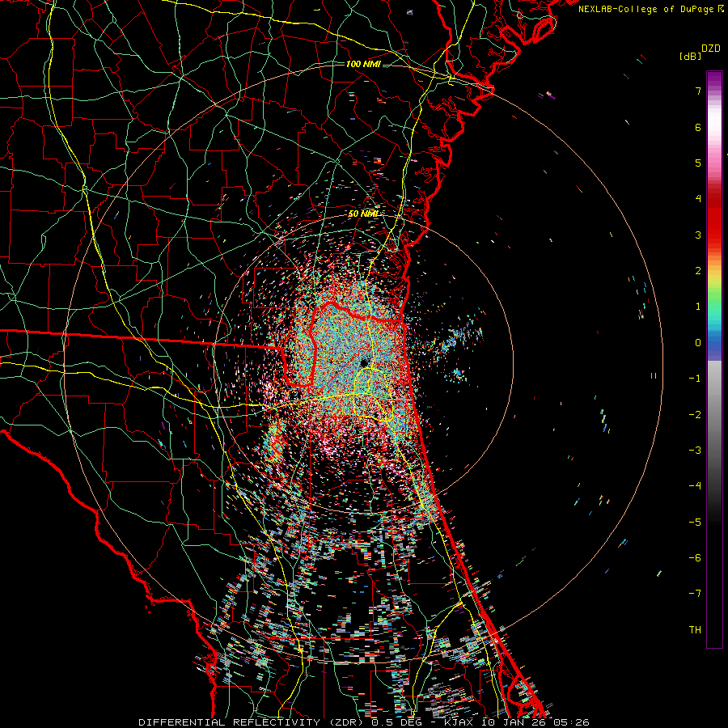This screenshot has height=728, width=728.
Task: Select the positive 1 dB scale label
Action: pos(698,307)
